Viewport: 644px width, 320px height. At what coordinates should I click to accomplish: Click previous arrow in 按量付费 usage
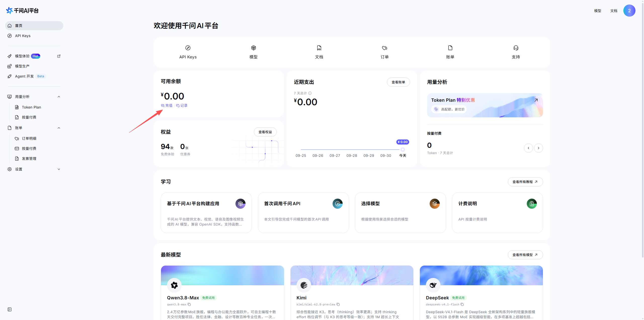click(x=529, y=148)
